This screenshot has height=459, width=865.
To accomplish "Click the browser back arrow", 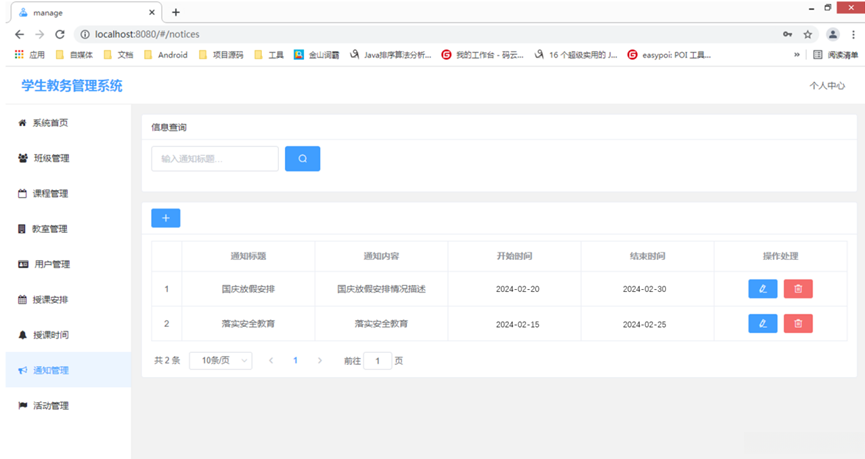I will point(19,34).
